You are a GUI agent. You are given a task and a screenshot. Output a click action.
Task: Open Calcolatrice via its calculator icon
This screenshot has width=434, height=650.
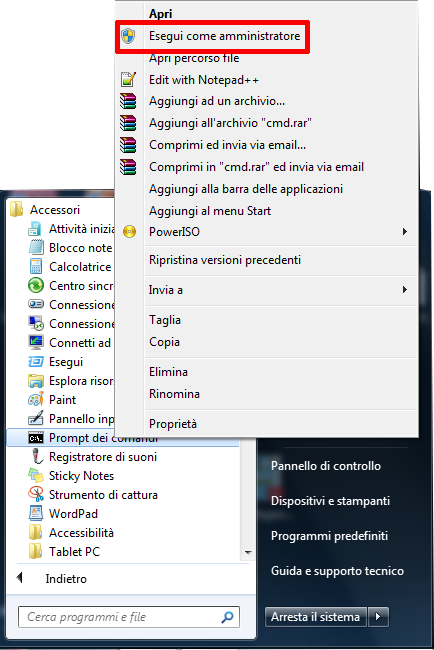[x=36, y=267]
